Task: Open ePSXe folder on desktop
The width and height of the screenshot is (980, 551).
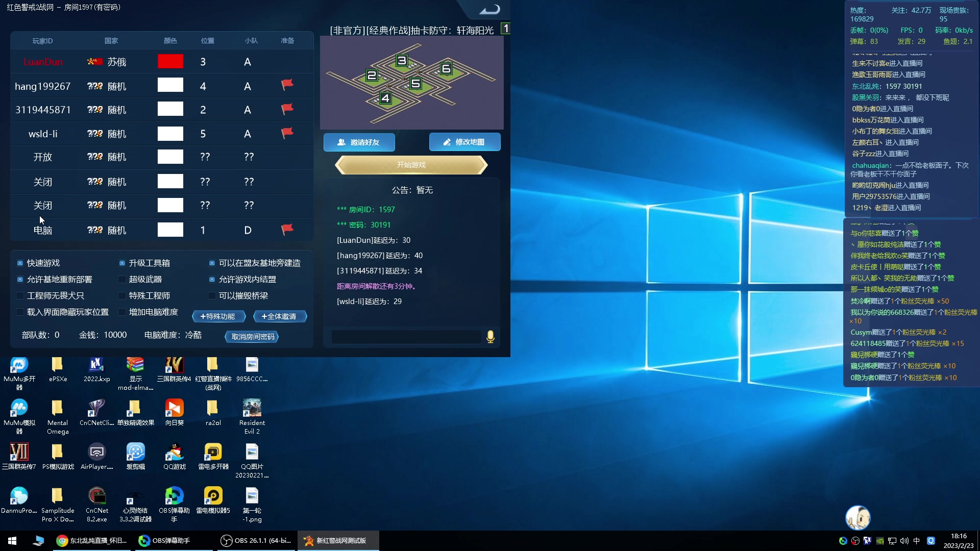Action: pyautogui.click(x=58, y=370)
